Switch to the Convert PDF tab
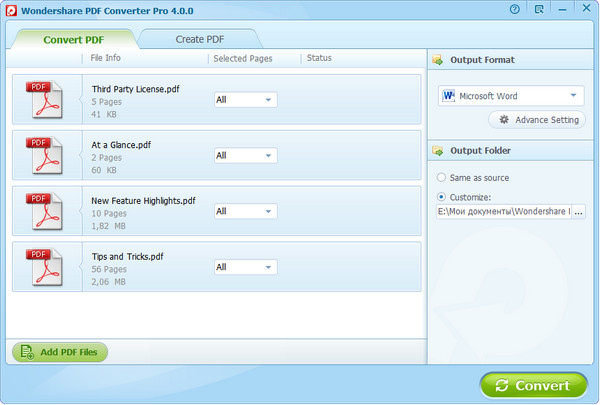Screen dimensions: 600x405 74,39
